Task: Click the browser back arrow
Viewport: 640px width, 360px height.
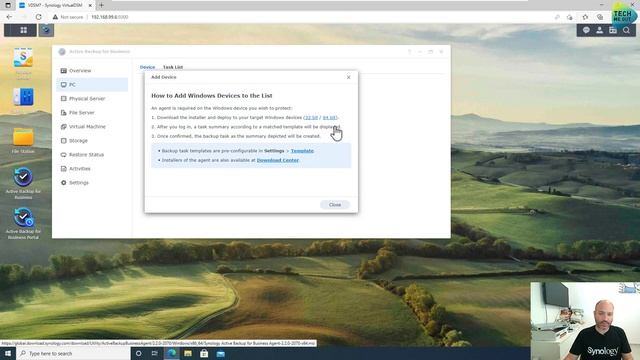Action: click(x=9, y=17)
